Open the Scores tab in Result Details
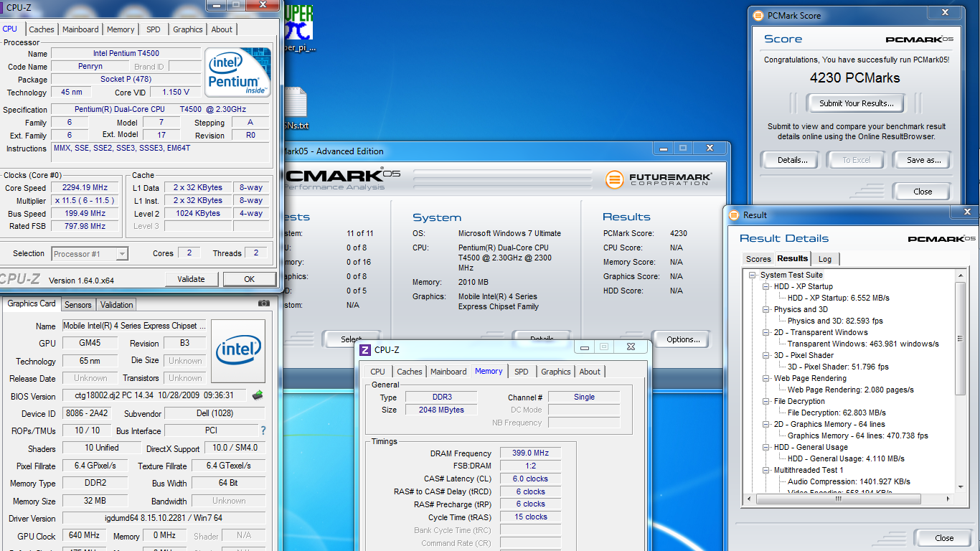Screen dimensions: 980x551 click(x=758, y=259)
